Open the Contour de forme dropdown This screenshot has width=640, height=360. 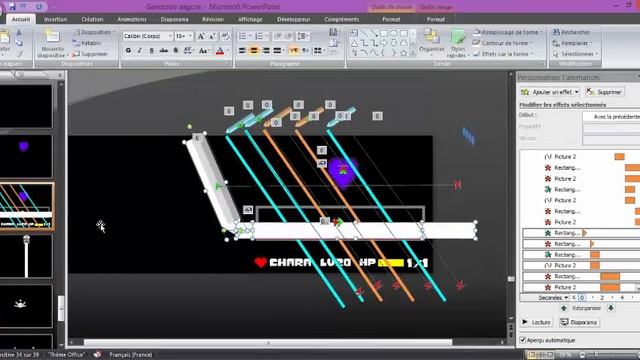click(502, 43)
